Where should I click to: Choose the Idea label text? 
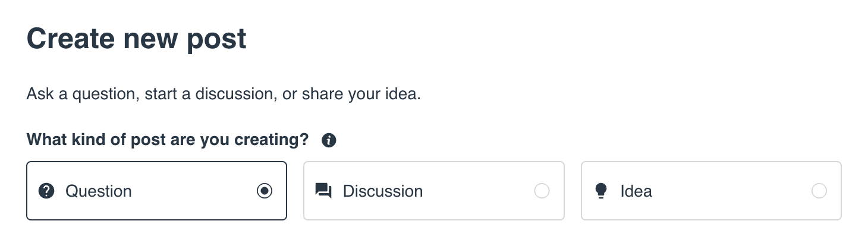(636, 191)
